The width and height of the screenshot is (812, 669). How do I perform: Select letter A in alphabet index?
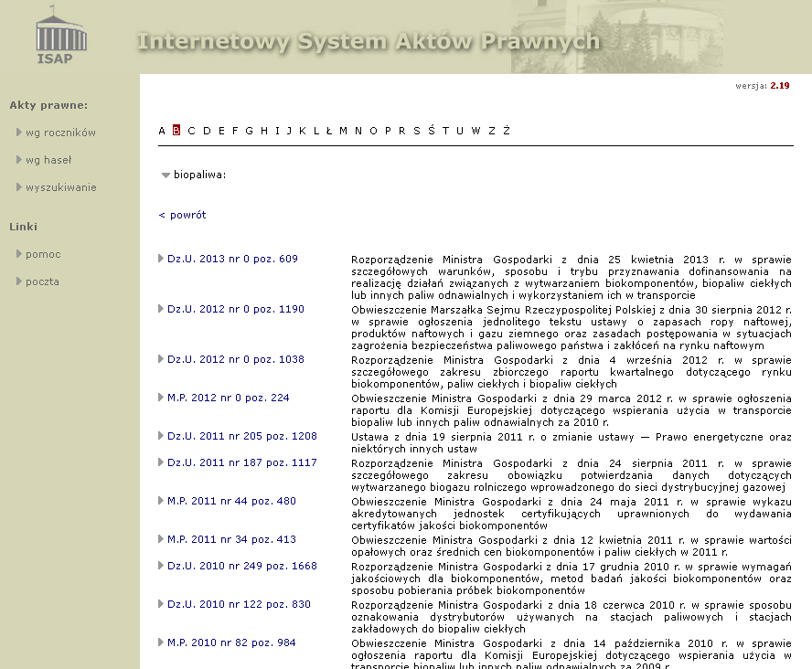[x=162, y=131]
